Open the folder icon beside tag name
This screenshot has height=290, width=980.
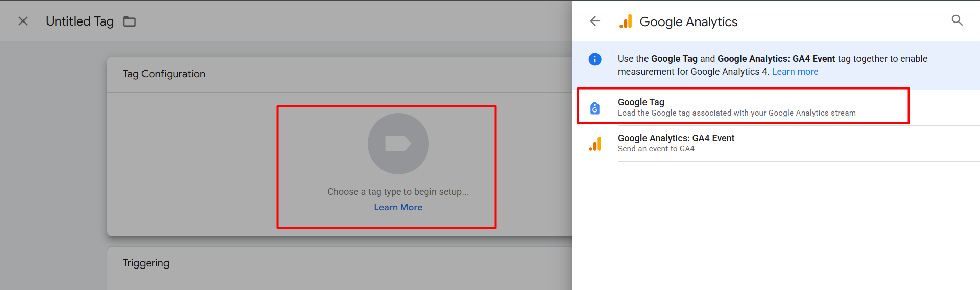tap(129, 21)
